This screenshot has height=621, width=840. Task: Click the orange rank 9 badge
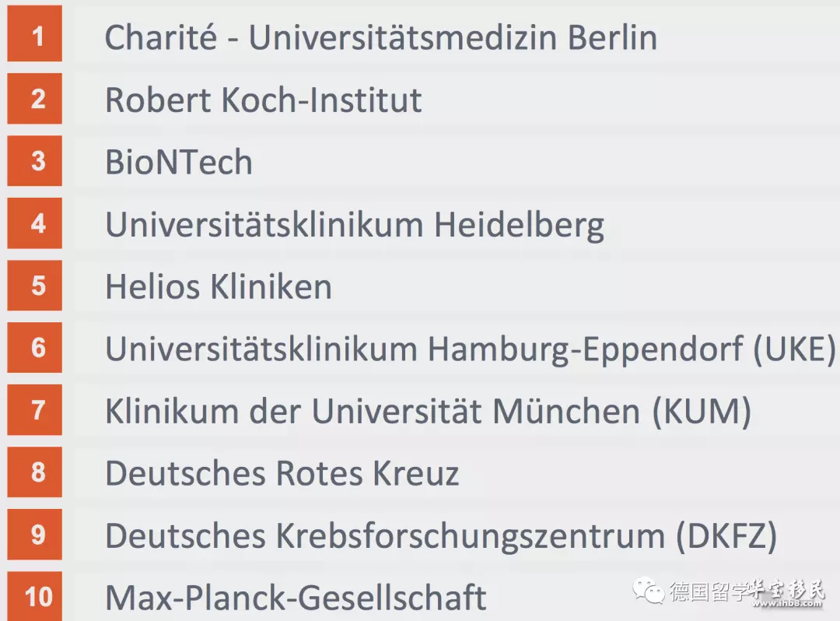(35, 534)
